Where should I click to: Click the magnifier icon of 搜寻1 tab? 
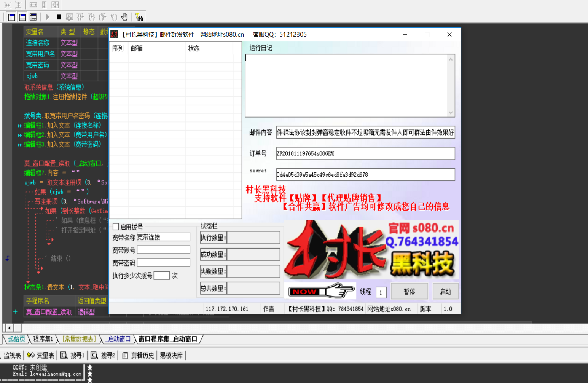tap(64, 355)
